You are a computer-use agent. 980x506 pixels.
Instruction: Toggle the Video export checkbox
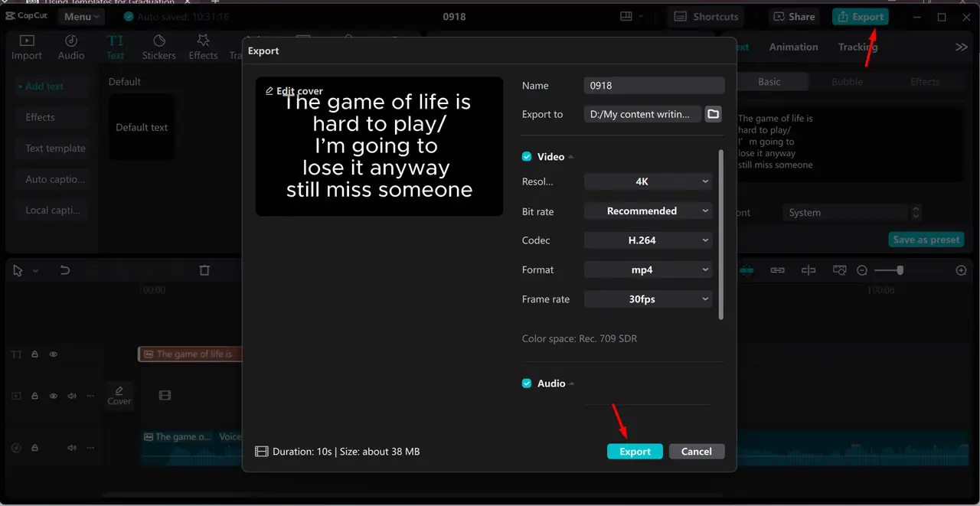[527, 156]
